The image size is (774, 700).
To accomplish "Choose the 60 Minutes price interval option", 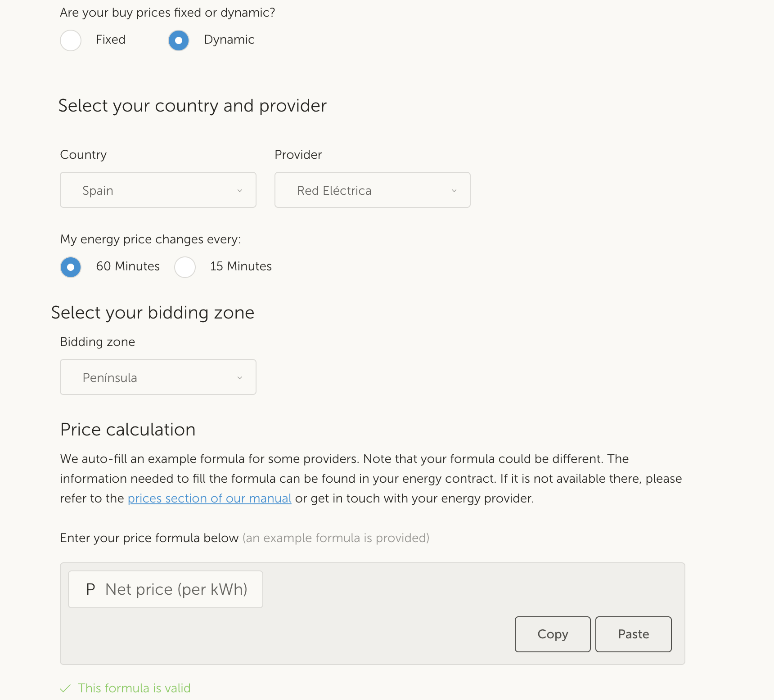I will [71, 267].
